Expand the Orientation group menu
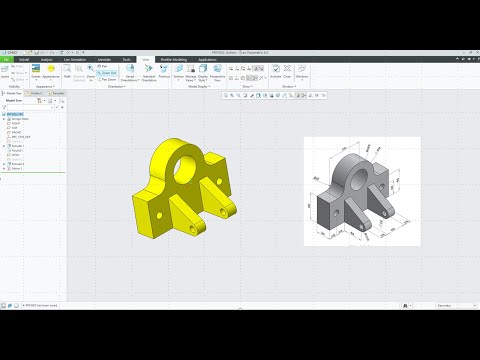Viewport: 480px width, 360px height. click(117, 87)
